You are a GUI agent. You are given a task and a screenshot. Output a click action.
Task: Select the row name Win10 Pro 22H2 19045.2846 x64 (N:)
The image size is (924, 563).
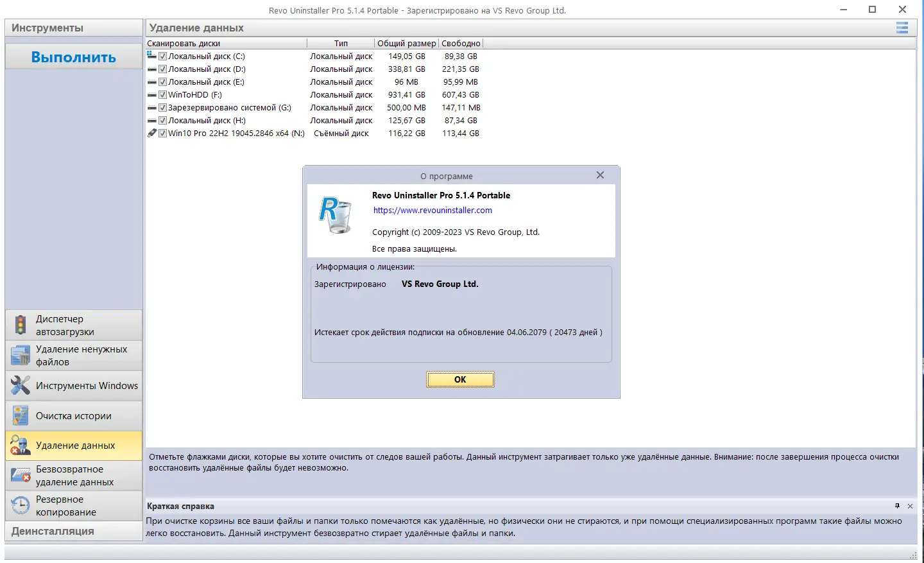(x=236, y=133)
